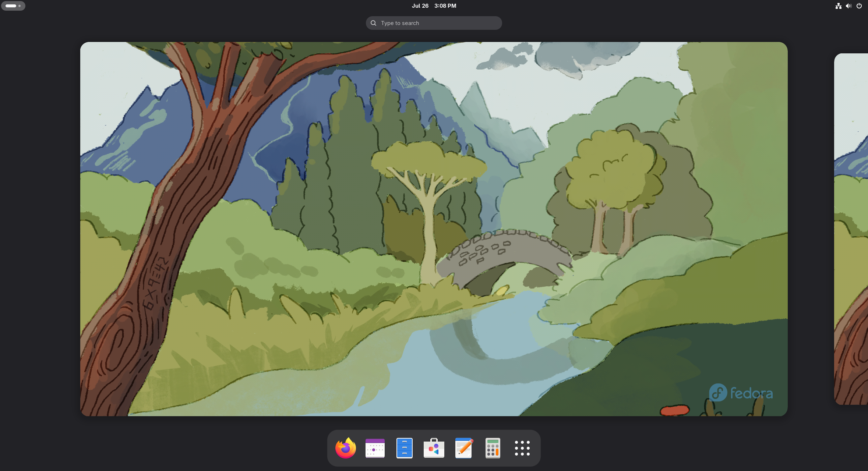Viewport: 868px width, 471px height.
Task: Open the power menu icon
Action: (859, 6)
